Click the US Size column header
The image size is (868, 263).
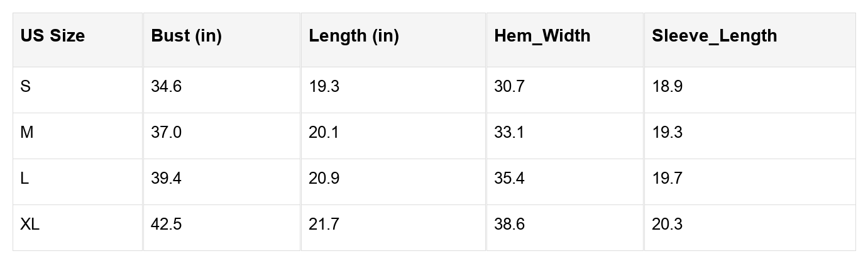[x=52, y=36]
